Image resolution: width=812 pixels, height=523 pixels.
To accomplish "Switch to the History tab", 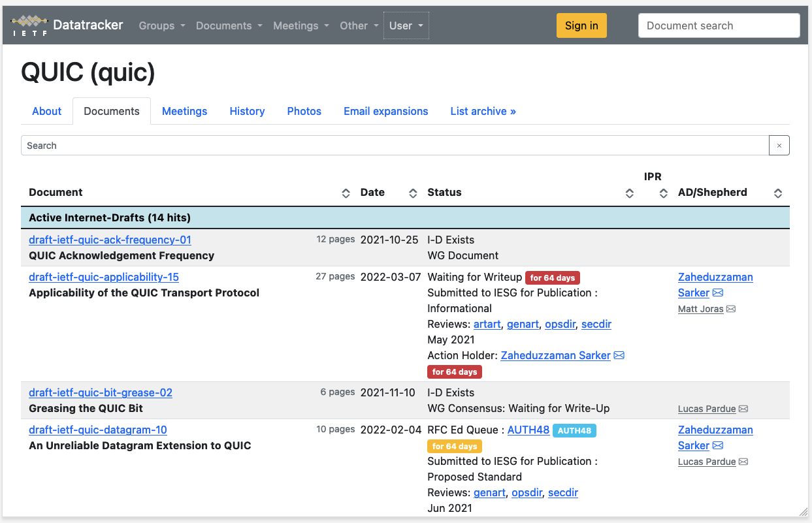I will coord(247,111).
